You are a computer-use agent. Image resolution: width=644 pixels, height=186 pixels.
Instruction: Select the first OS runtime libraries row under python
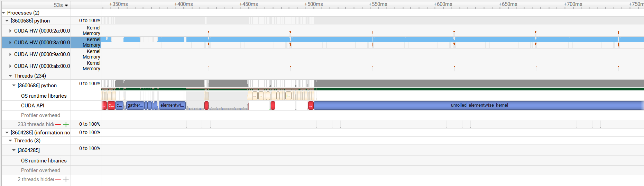click(x=44, y=96)
